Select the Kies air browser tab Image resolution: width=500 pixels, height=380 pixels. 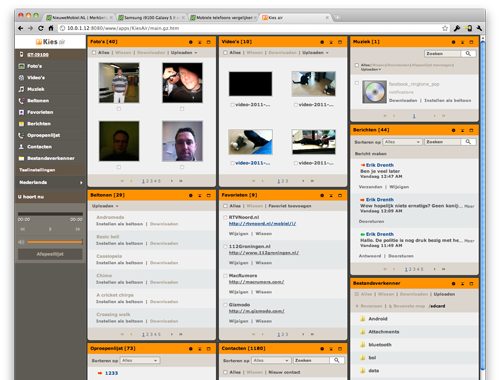tap(296, 17)
